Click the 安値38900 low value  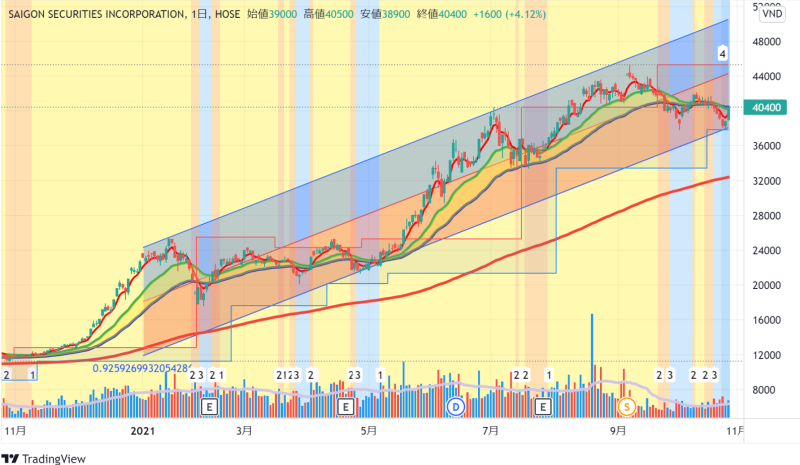click(385, 14)
